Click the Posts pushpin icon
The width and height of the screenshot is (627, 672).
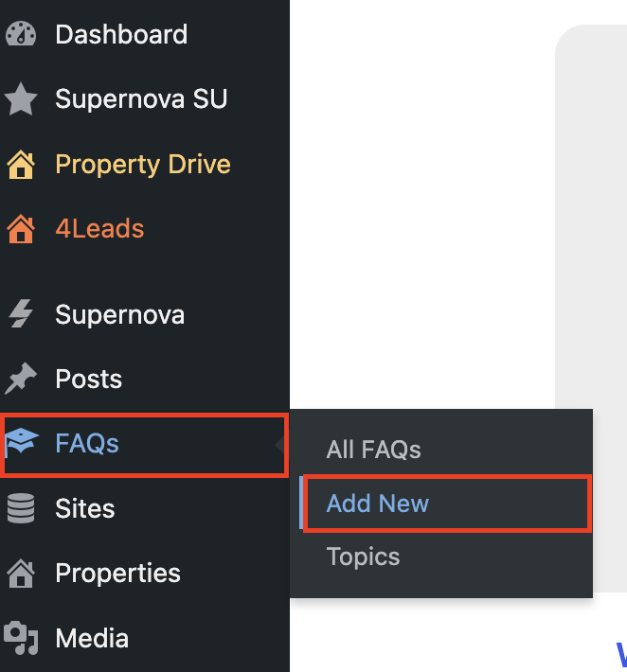point(21,380)
